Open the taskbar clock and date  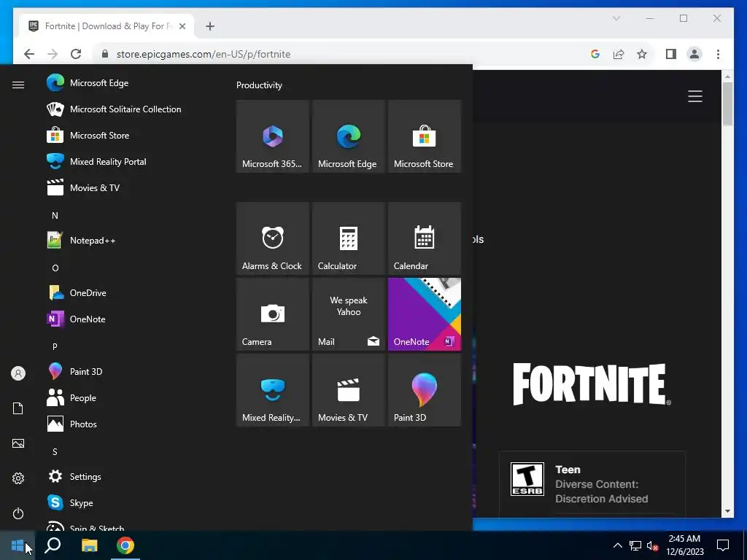tap(684, 545)
